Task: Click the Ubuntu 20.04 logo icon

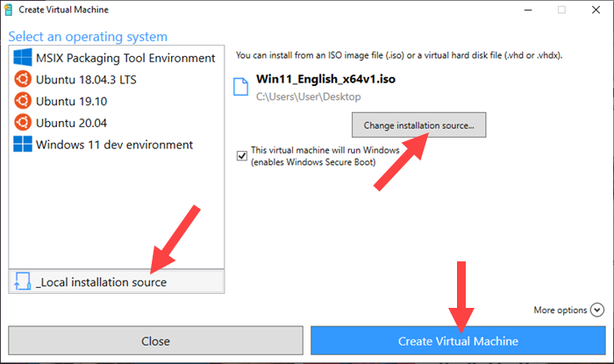Action: pos(23,122)
